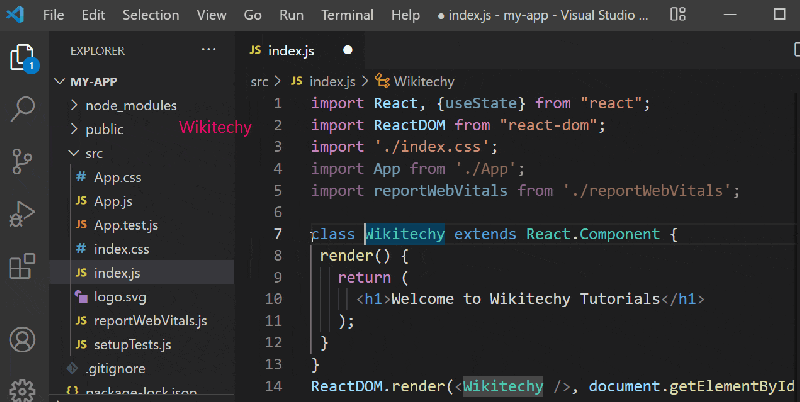
Task: Open the Help menu
Action: coord(406,15)
